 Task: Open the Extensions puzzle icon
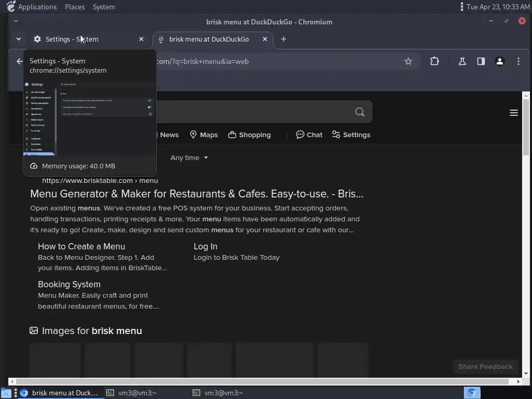435,61
